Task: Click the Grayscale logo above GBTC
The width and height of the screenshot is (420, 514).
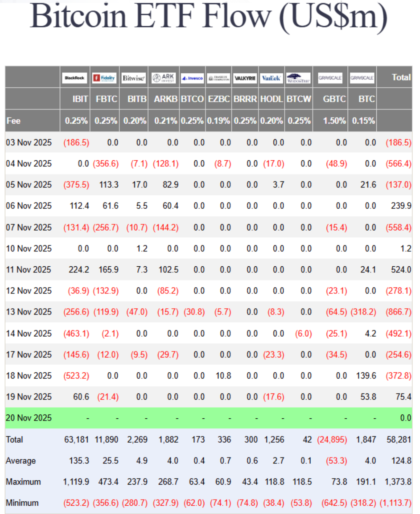Action: (x=330, y=78)
